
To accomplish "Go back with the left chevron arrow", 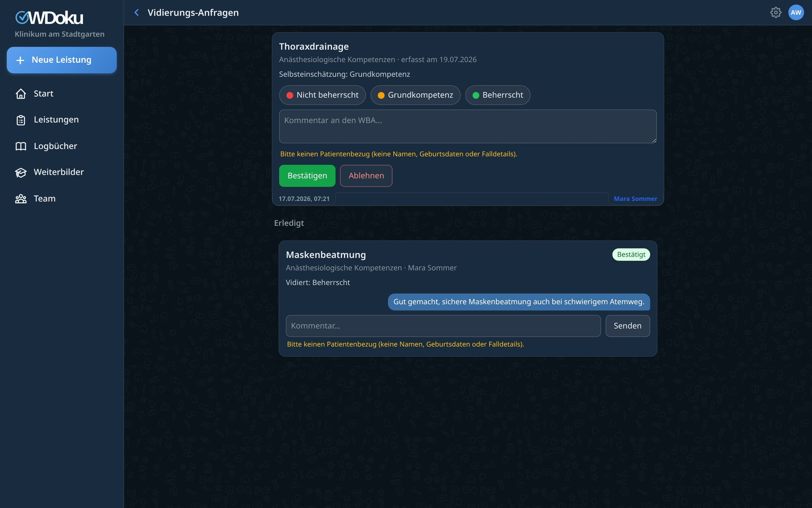I will pos(136,12).
